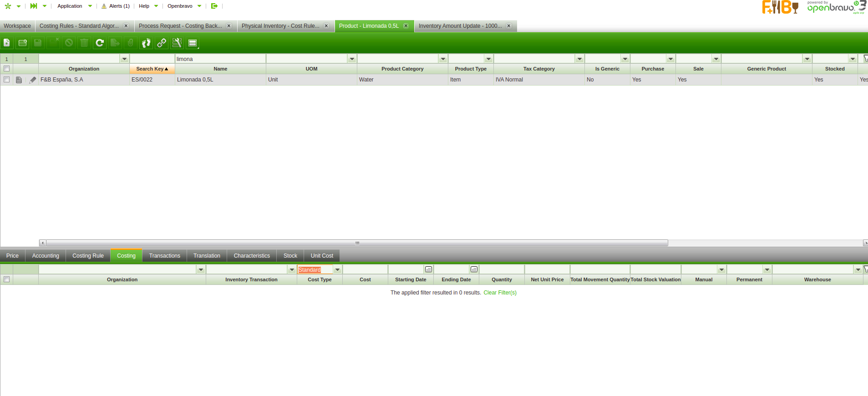Tick the checkbox for the F&B España row

6,80
